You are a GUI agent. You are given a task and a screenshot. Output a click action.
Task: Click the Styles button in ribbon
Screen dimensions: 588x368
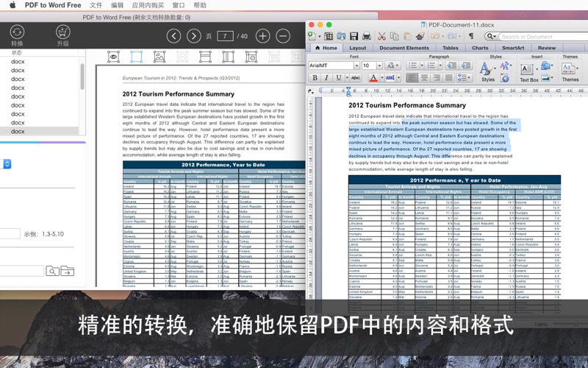487,71
